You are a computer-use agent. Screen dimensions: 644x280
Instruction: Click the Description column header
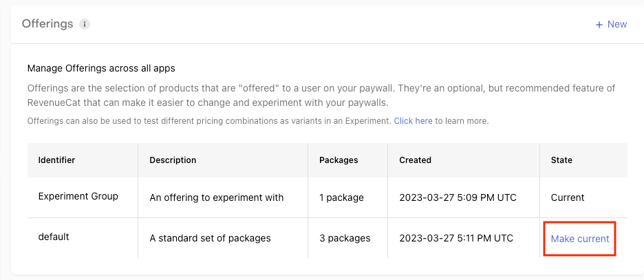point(173,160)
